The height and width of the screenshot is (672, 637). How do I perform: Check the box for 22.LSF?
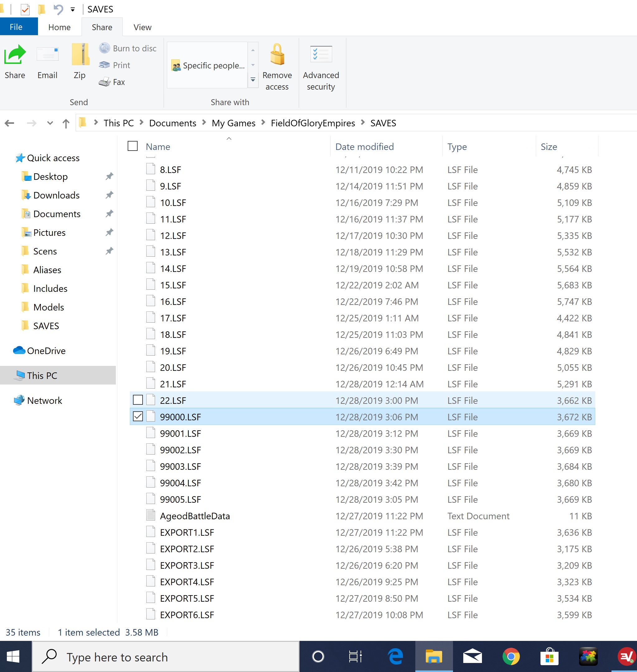pyautogui.click(x=138, y=400)
